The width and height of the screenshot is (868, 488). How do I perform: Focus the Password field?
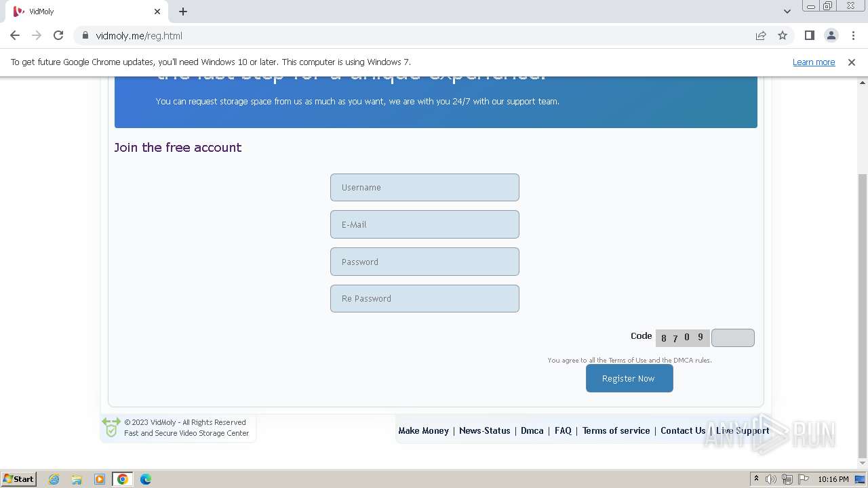point(425,262)
